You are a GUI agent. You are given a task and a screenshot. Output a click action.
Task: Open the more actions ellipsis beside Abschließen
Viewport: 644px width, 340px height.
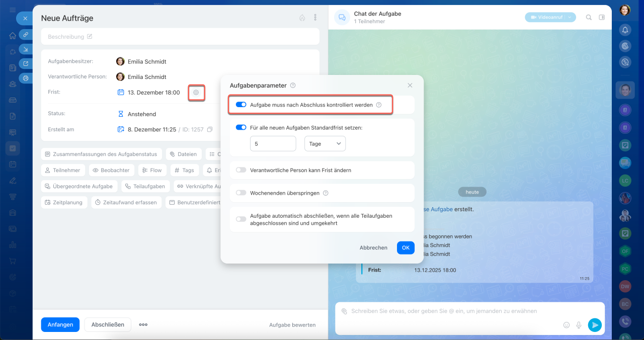(x=143, y=324)
